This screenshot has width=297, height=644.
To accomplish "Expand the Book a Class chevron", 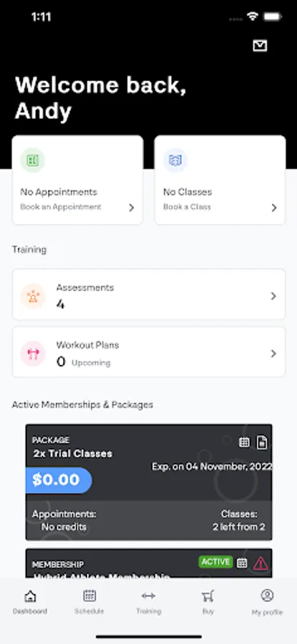I will tap(274, 208).
